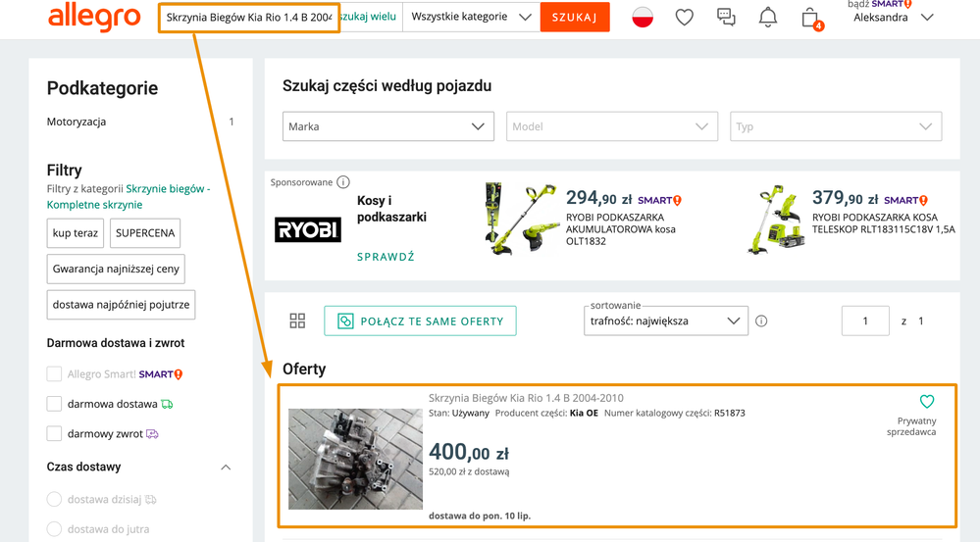Select Motoryzacja subcategory
This screenshot has width=980, height=542.
77,122
